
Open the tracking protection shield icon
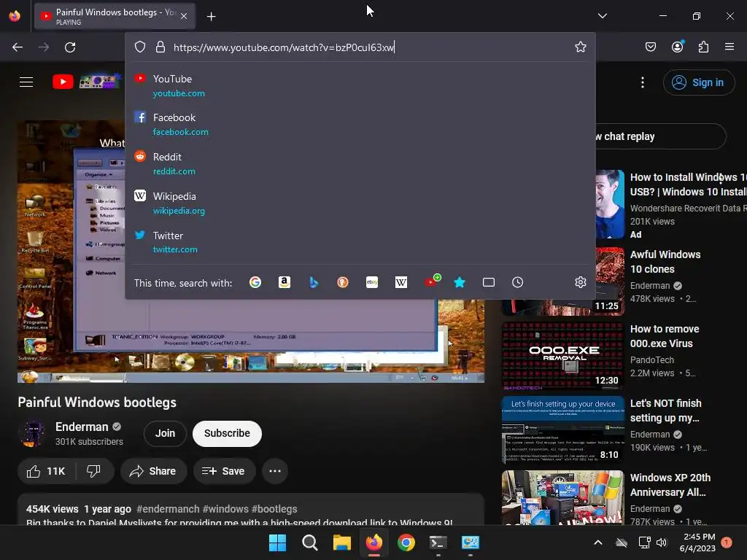139,47
